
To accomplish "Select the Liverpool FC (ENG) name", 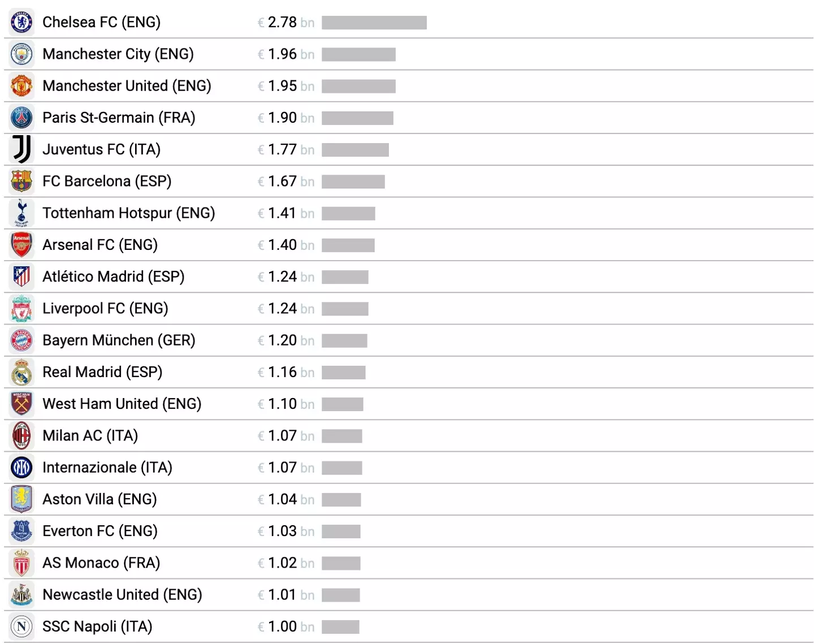I will 105,309.
